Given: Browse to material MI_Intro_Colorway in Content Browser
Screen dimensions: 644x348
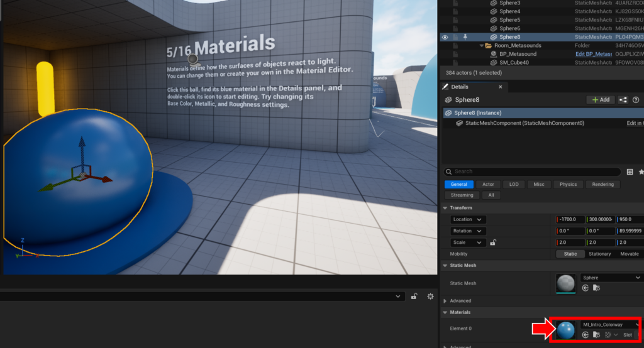Looking at the screenshot, I should [596, 335].
